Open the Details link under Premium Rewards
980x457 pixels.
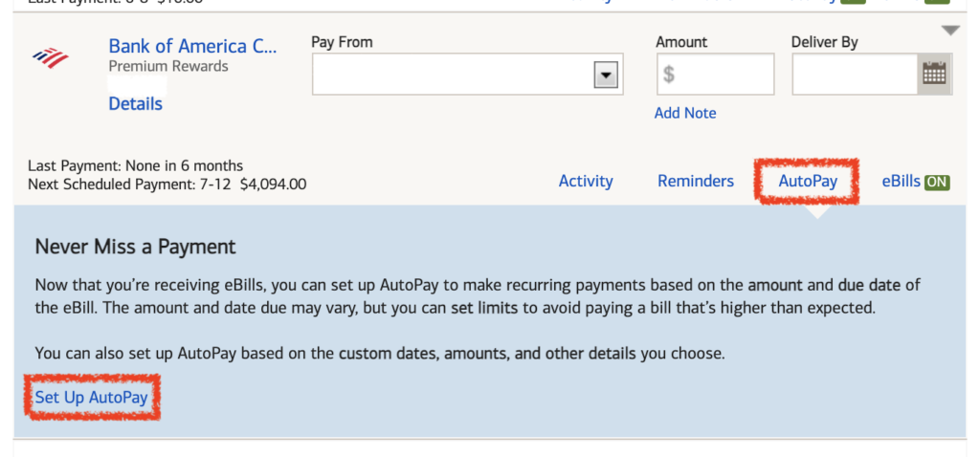[x=136, y=103]
